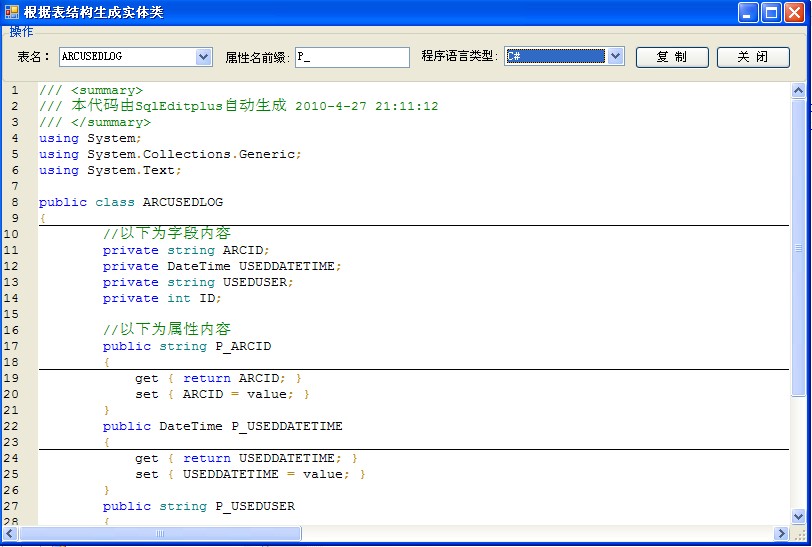
Task: Focus the property prefix field containing P_
Action: point(353,57)
